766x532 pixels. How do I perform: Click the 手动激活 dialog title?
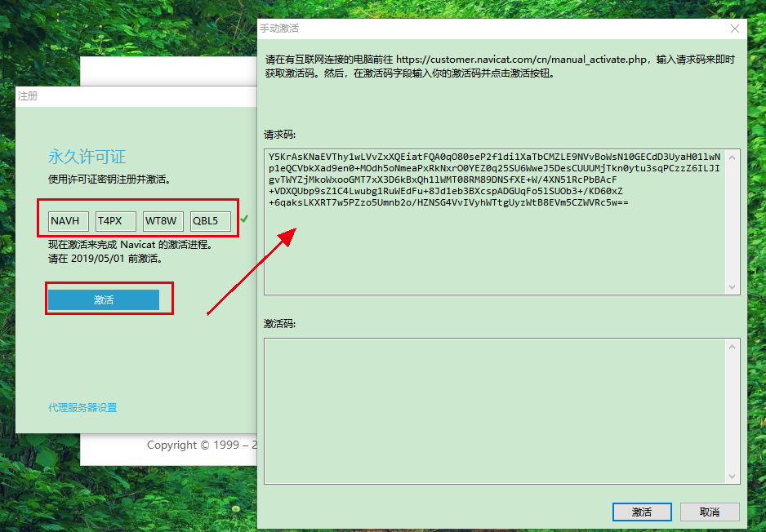(x=279, y=29)
